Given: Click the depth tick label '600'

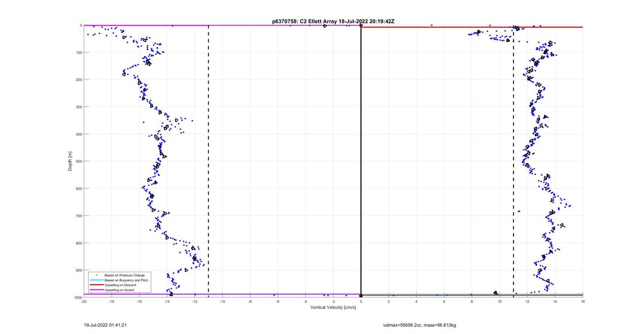Looking at the screenshot, I should point(78,188).
